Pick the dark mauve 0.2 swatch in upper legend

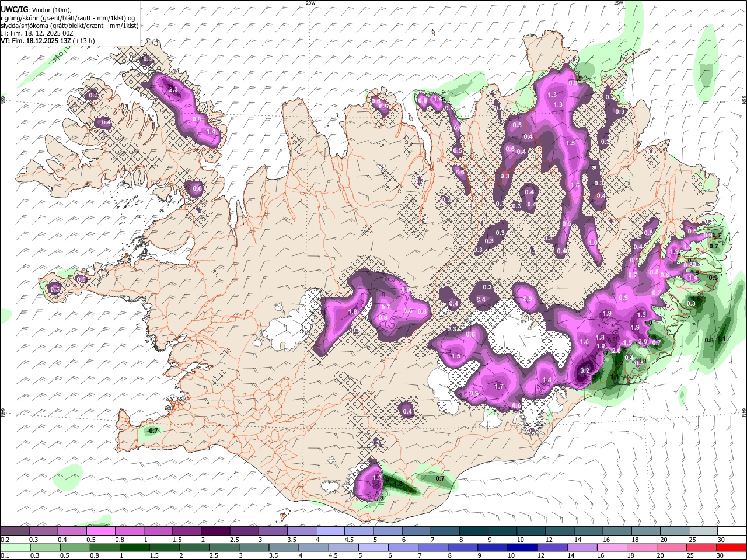click(x=15, y=531)
